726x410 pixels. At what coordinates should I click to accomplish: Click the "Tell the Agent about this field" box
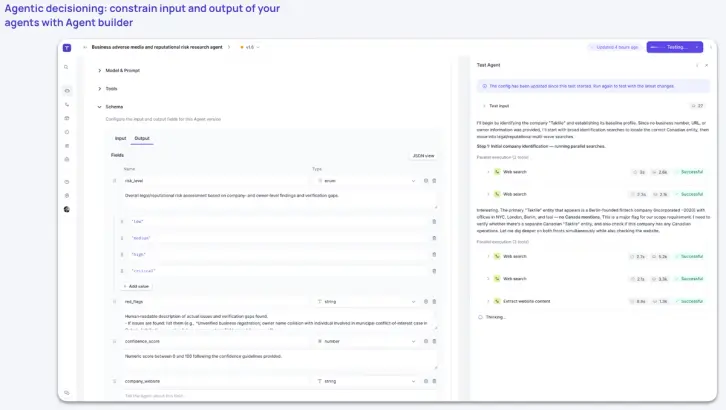[280, 396]
